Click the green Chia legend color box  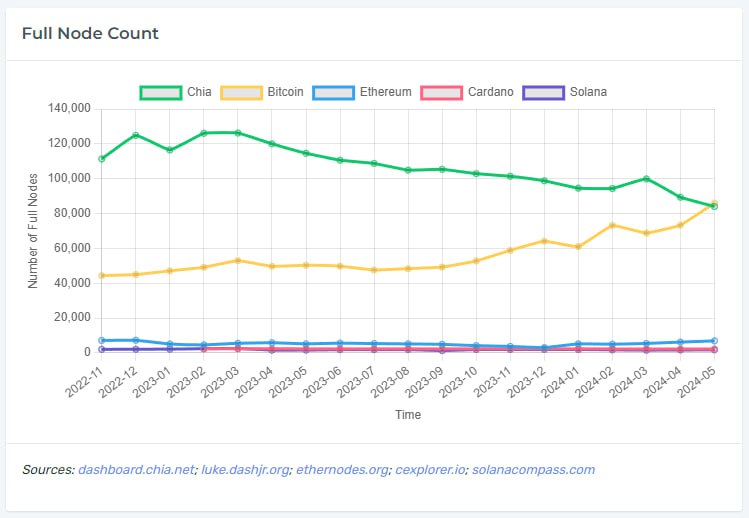(160, 92)
